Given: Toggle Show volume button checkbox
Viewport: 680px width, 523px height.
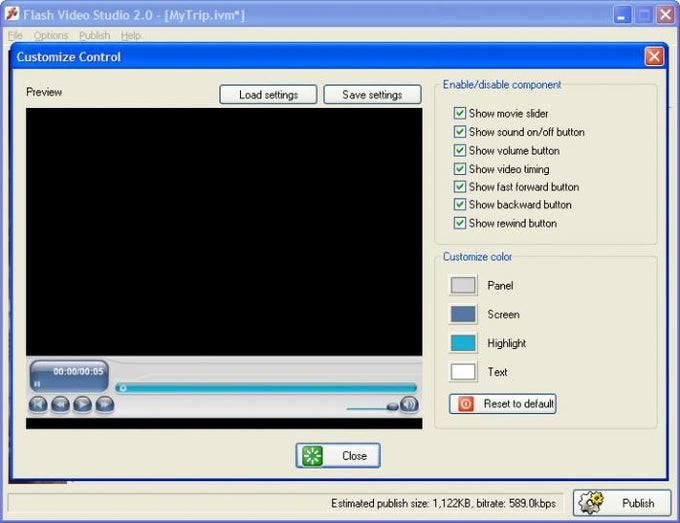Looking at the screenshot, I should (460, 150).
